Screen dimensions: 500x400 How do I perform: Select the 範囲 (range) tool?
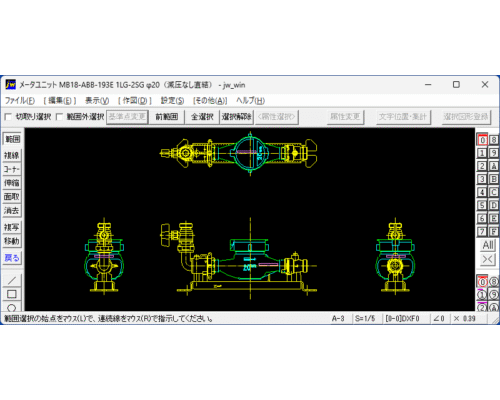point(12,139)
